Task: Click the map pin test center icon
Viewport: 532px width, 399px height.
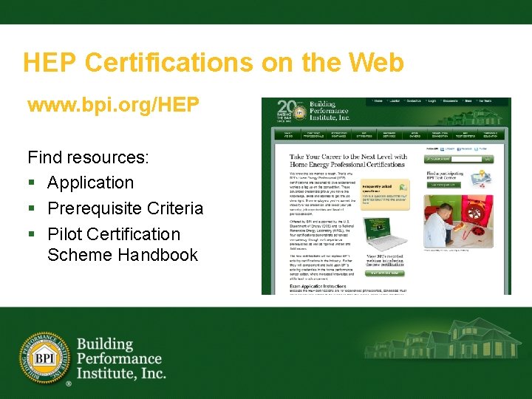Action: 480,179
